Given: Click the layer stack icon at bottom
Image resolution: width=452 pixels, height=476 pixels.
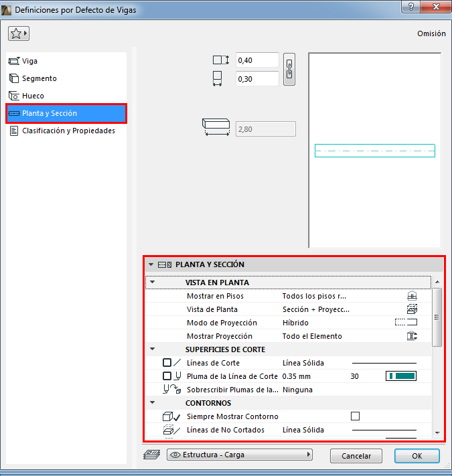Looking at the screenshot, I should (x=152, y=455).
